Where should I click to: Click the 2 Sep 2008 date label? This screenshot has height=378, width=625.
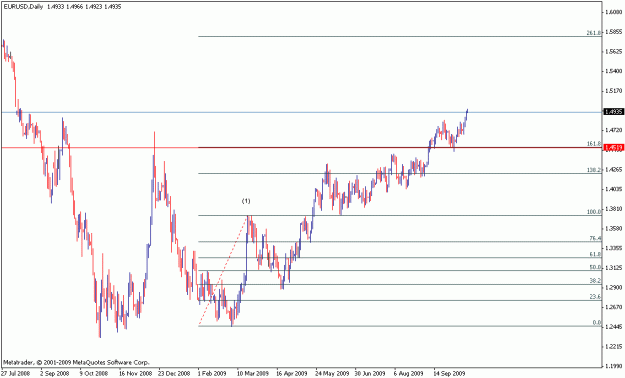coord(55,374)
